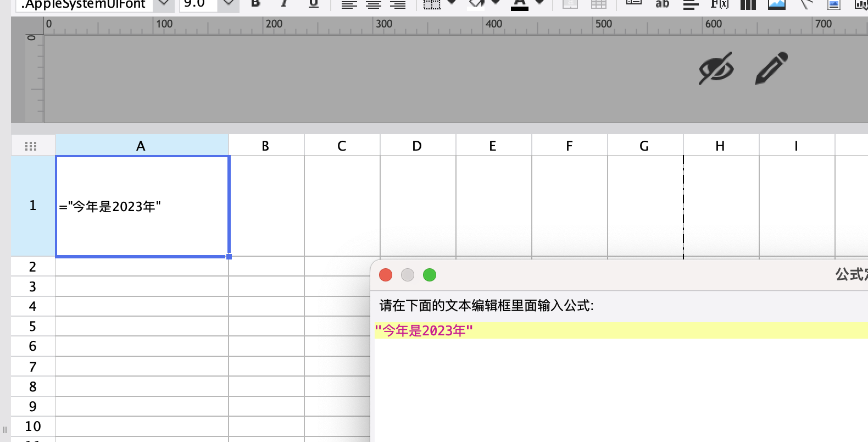Select row 1 header

[x=33, y=206]
